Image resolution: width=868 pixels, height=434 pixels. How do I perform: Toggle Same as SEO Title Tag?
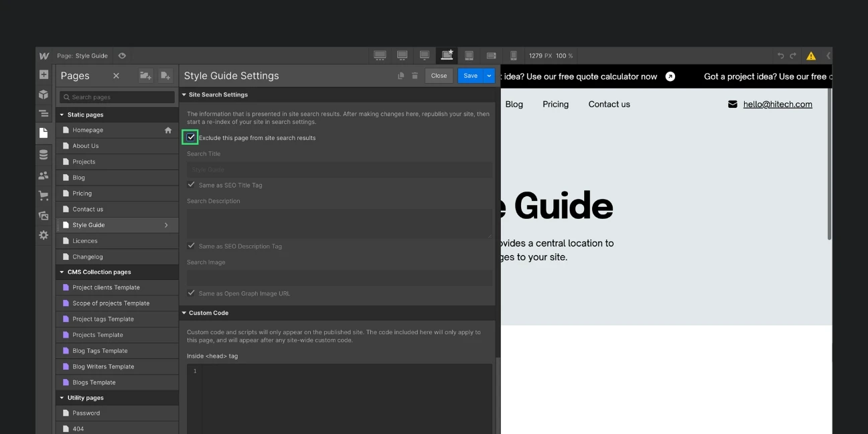point(191,184)
